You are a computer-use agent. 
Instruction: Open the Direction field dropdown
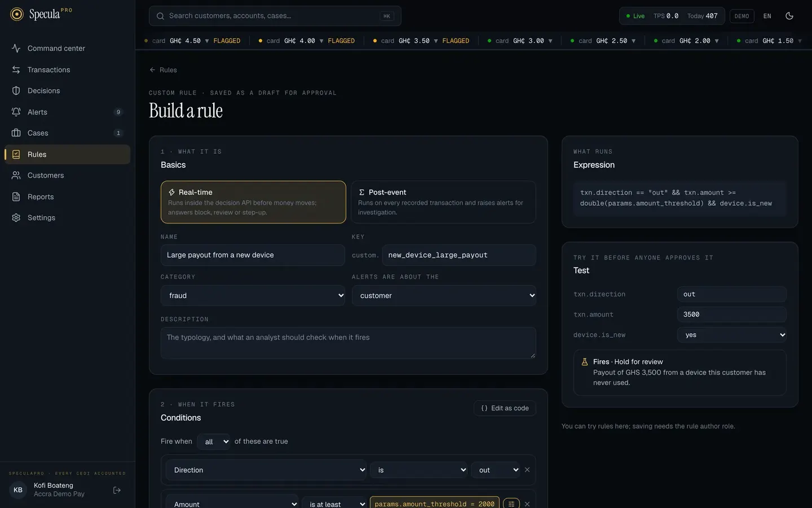[x=266, y=470]
